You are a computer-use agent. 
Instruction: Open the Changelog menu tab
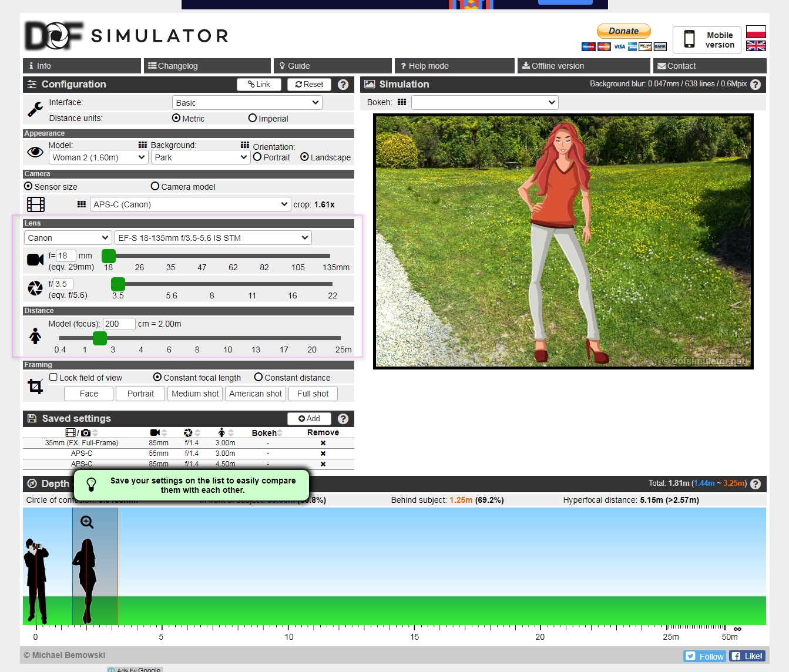(207, 66)
